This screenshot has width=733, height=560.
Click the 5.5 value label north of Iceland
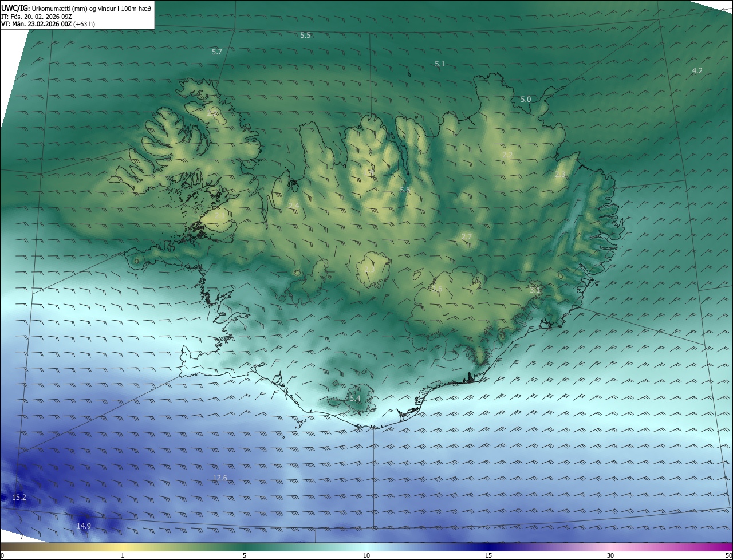coord(305,36)
